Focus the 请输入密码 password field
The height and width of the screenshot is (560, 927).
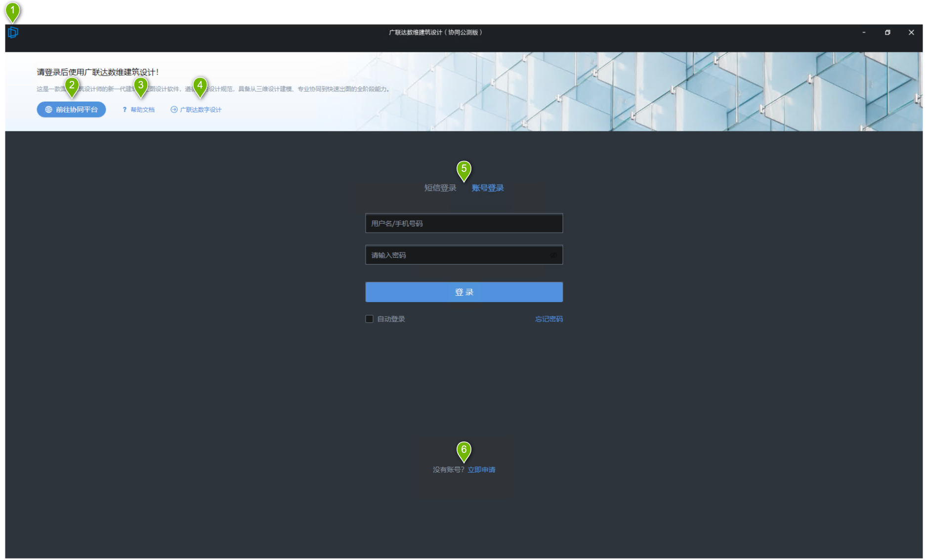click(464, 255)
